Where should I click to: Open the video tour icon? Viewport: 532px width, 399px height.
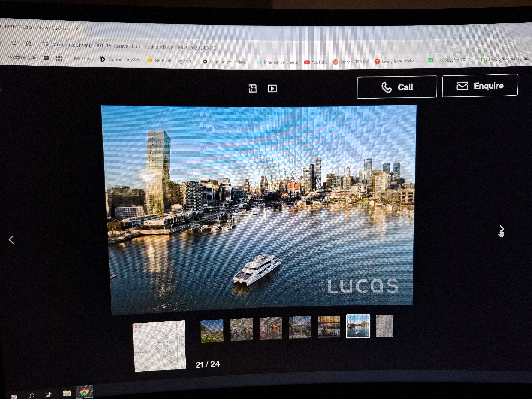tap(272, 89)
